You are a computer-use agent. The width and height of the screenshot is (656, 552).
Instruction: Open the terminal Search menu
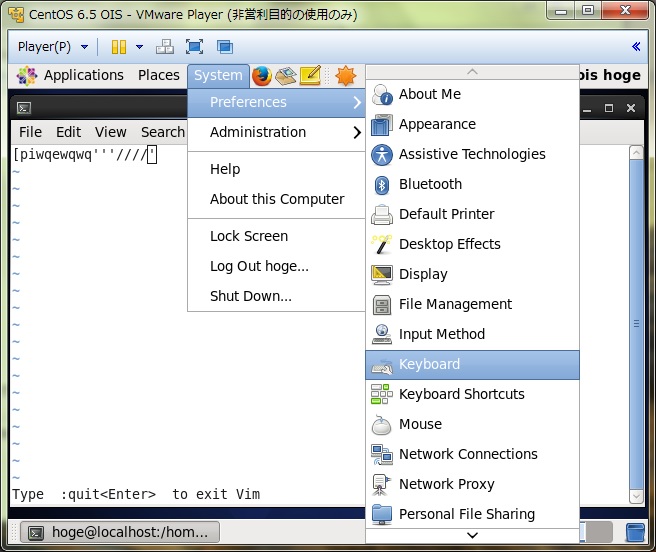click(163, 132)
